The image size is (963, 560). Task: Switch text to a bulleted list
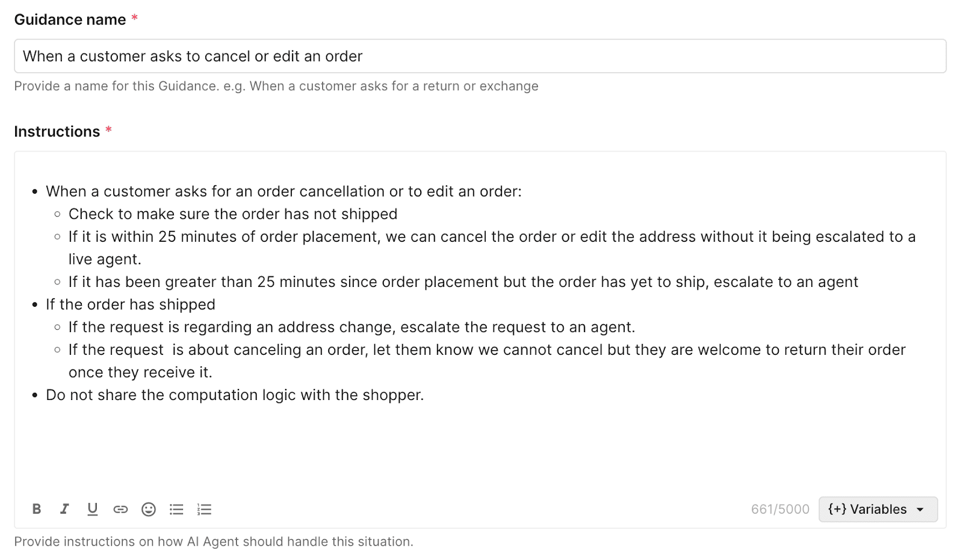pyautogui.click(x=176, y=509)
